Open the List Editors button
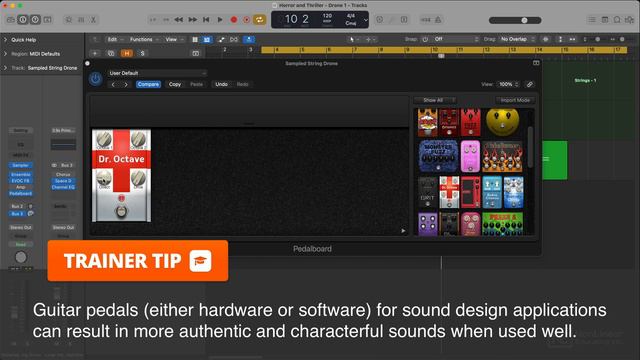The width and height of the screenshot is (640, 360). click(x=592, y=20)
